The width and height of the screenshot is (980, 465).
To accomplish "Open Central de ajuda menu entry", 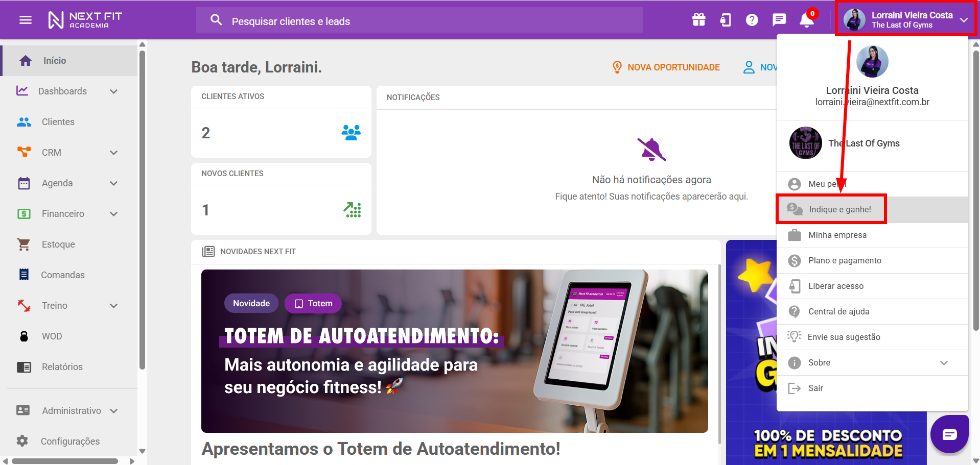I will (x=872, y=311).
